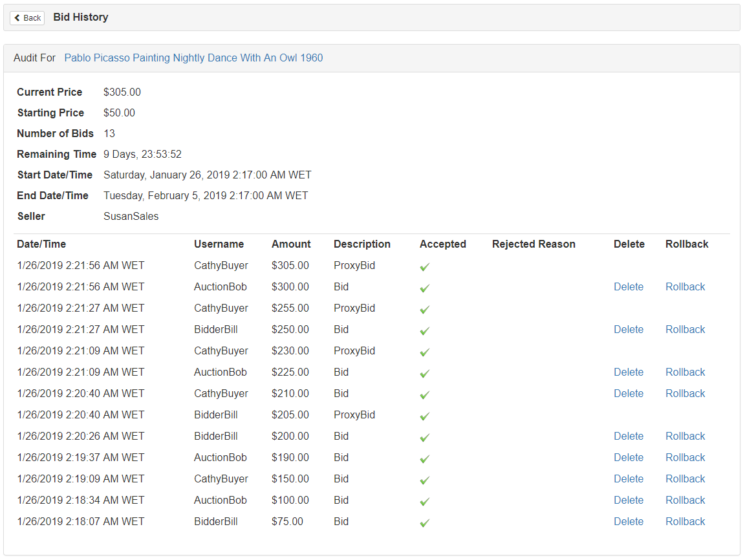Viewport: 745px width, 560px height.
Task: Delete BidderBill's $75.00 bid
Action: coord(628,522)
